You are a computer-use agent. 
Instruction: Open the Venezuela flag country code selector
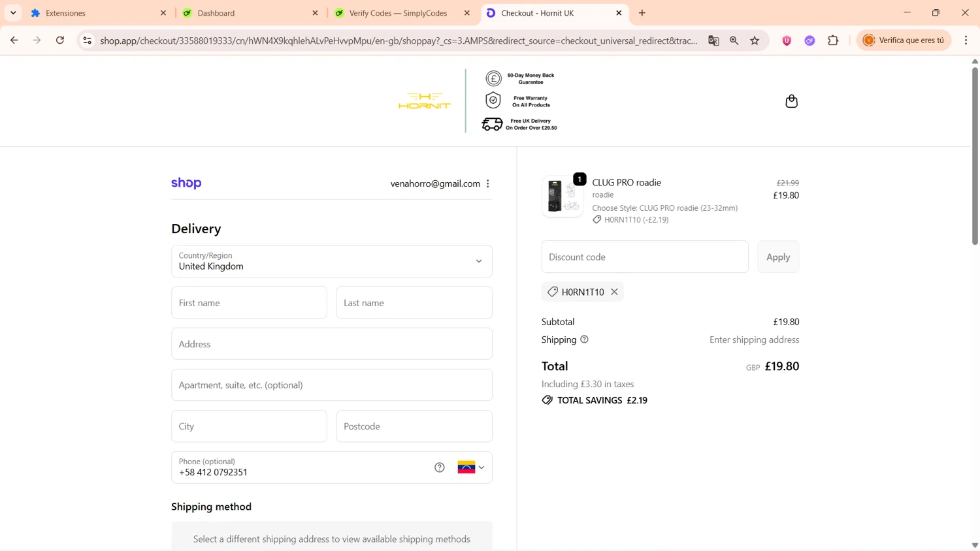[471, 467]
